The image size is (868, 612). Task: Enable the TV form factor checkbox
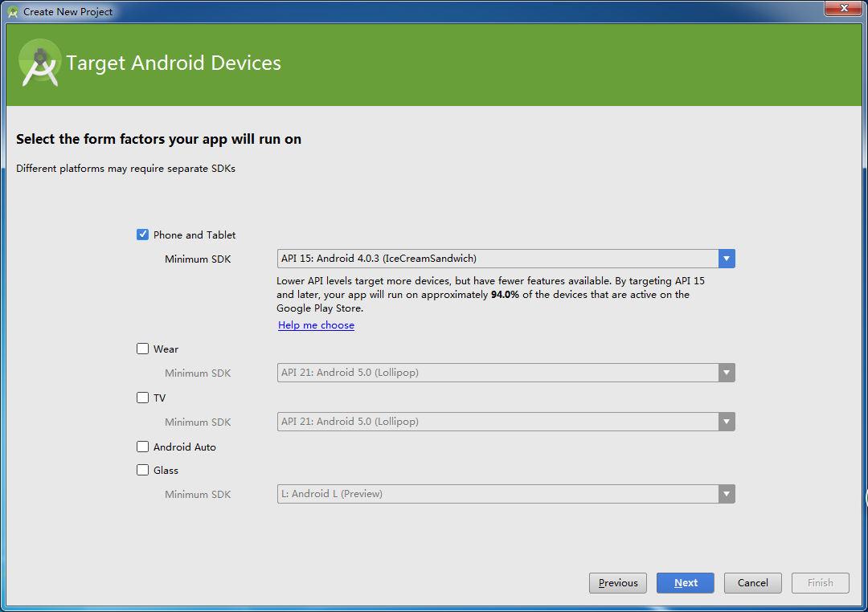coord(143,398)
